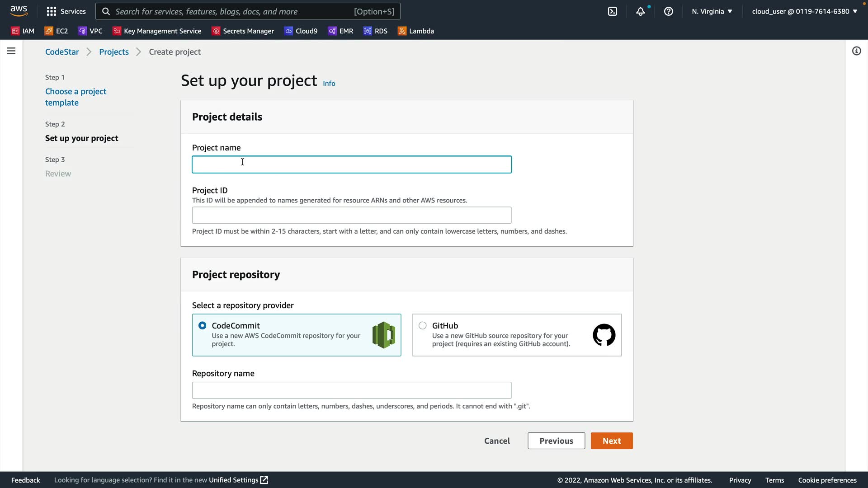Viewport: 868px width, 488px height.
Task: Click the Info link beside the heading
Action: tap(329, 84)
